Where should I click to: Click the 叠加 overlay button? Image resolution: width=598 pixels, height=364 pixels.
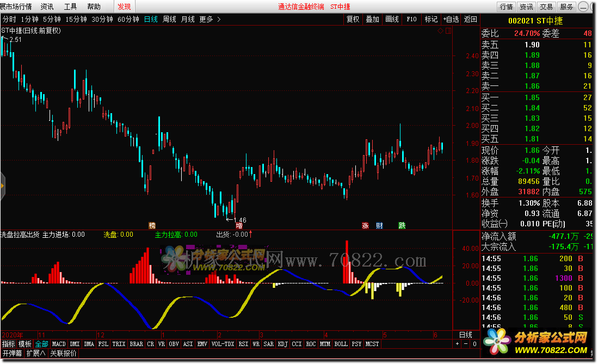(x=372, y=19)
